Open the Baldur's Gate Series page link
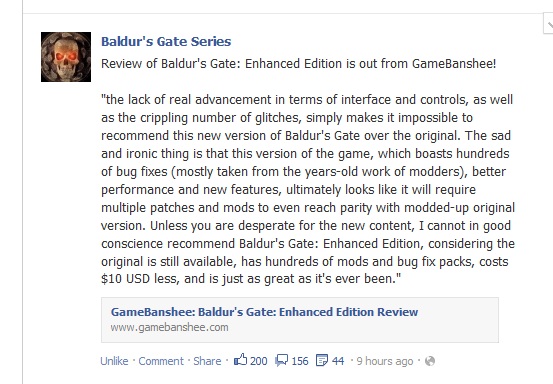 click(x=166, y=42)
